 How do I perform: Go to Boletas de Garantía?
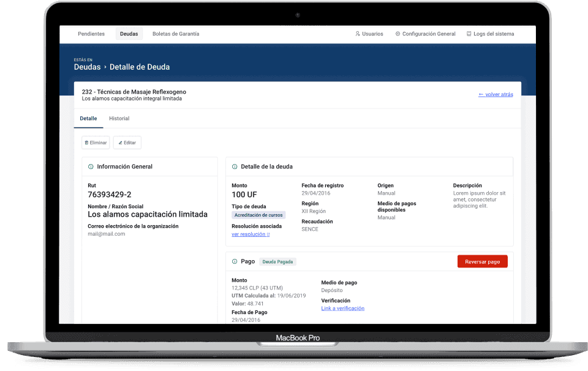tap(176, 34)
